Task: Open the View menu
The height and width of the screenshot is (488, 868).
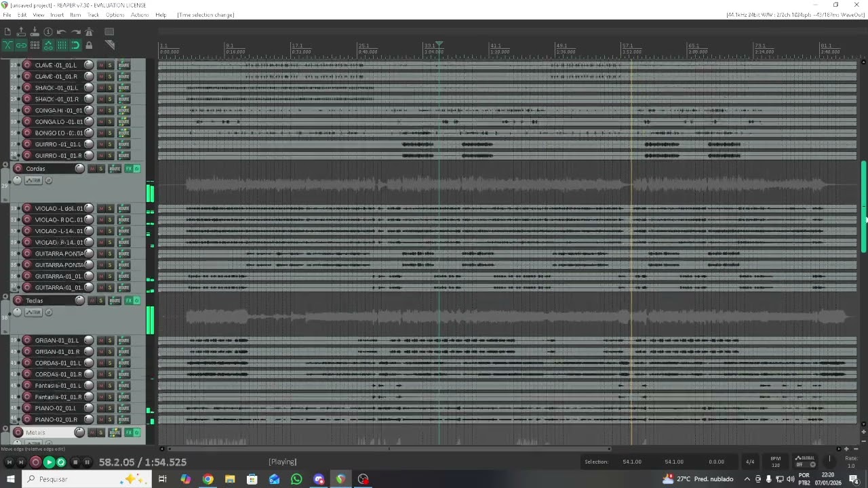Action: click(x=39, y=15)
